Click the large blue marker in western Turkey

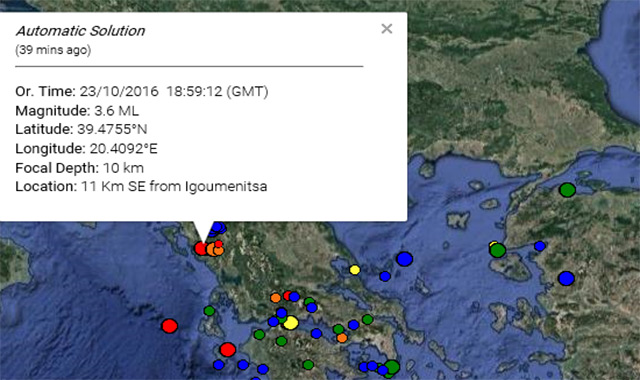point(566,278)
